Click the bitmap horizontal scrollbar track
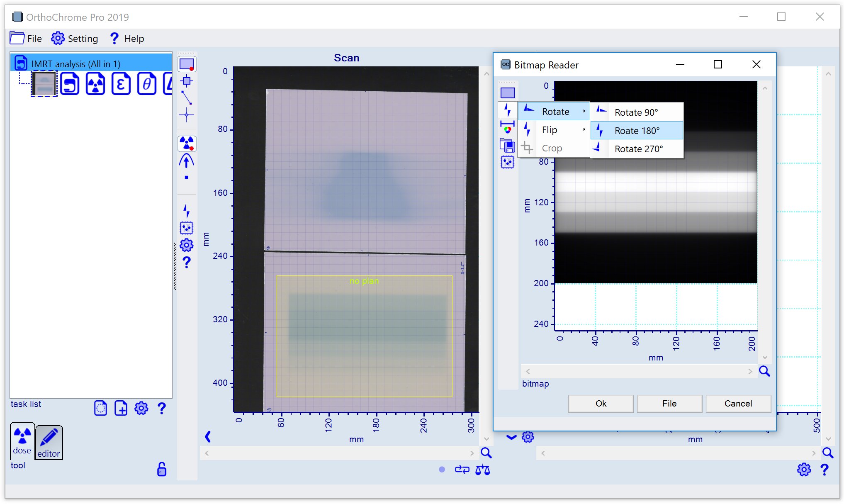Screen dimensions: 844x504 638,371
